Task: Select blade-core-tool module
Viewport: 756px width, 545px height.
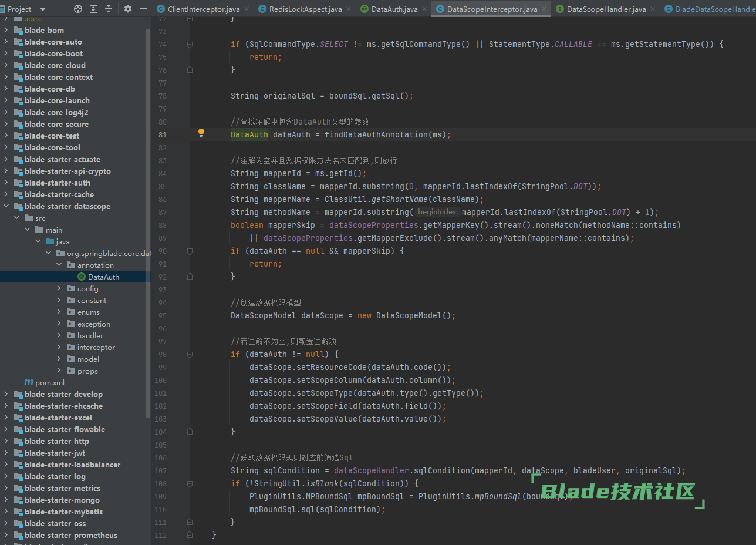Action: point(52,147)
